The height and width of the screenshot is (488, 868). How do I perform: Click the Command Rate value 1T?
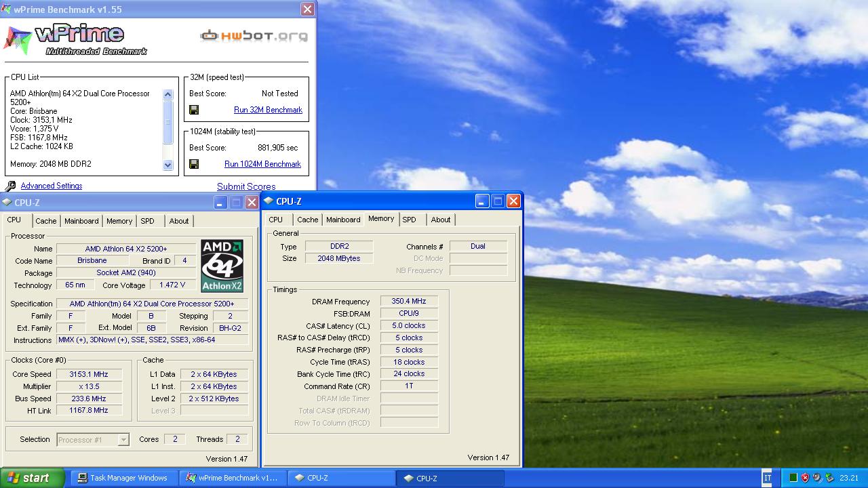[x=409, y=386]
